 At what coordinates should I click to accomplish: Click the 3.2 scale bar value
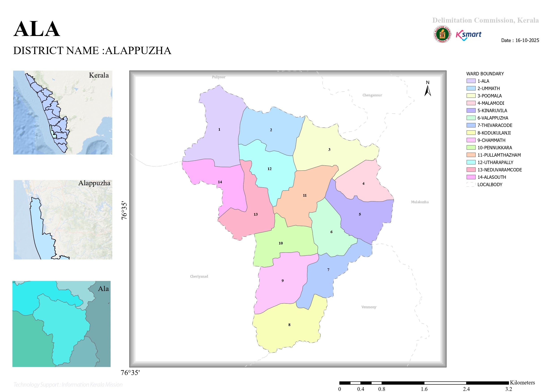(509, 389)
